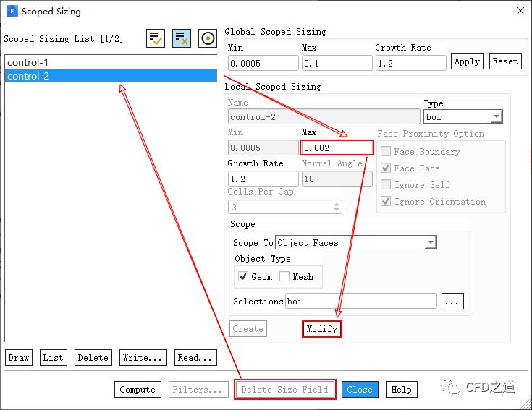Screen dimensions: 532x410
Task: Click the local Growth Rate field
Action: click(x=263, y=179)
